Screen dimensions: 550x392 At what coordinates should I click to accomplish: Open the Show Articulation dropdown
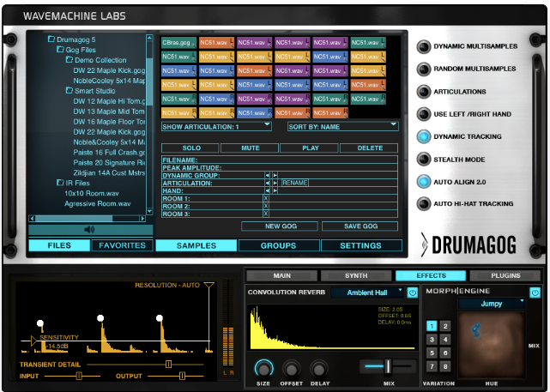click(216, 127)
